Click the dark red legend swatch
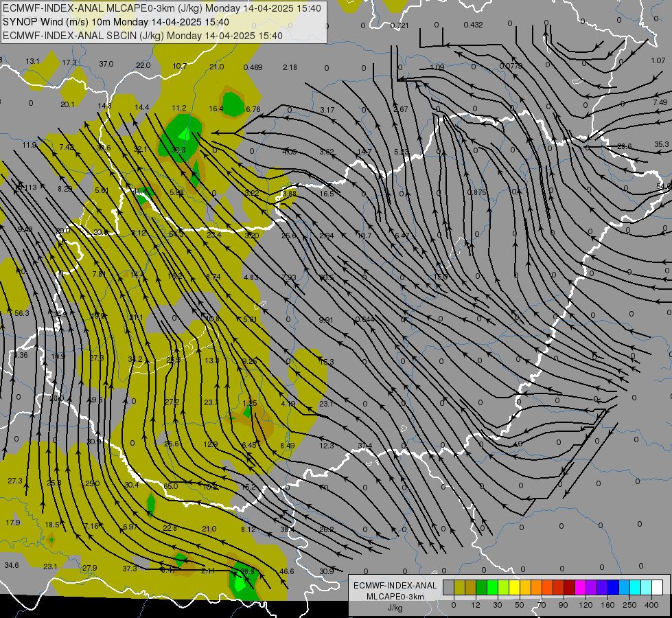Viewport: 672px width, 618px height. tap(569, 588)
